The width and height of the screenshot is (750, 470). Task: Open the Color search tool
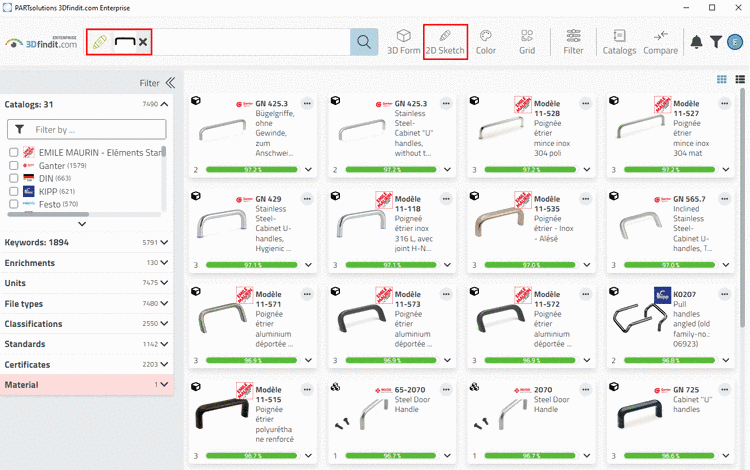[485, 42]
